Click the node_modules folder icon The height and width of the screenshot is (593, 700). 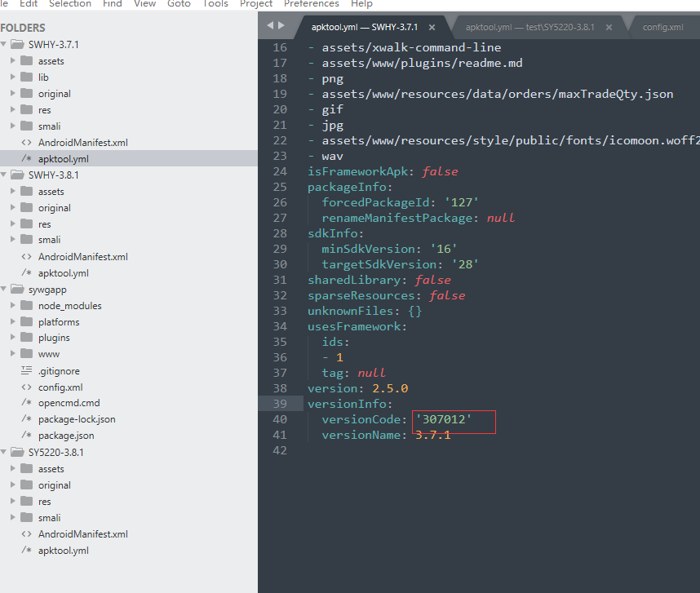[x=27, y=305]
